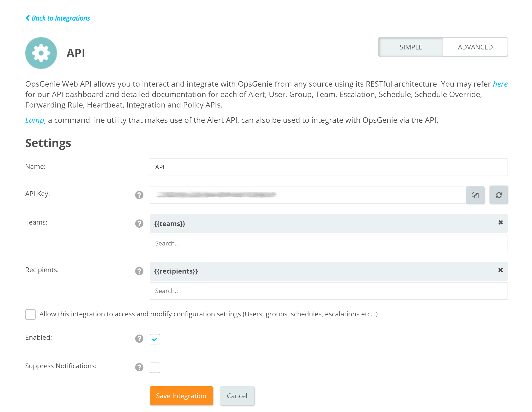
Task: Remove the {{teams}} entry
Action: 501,222
